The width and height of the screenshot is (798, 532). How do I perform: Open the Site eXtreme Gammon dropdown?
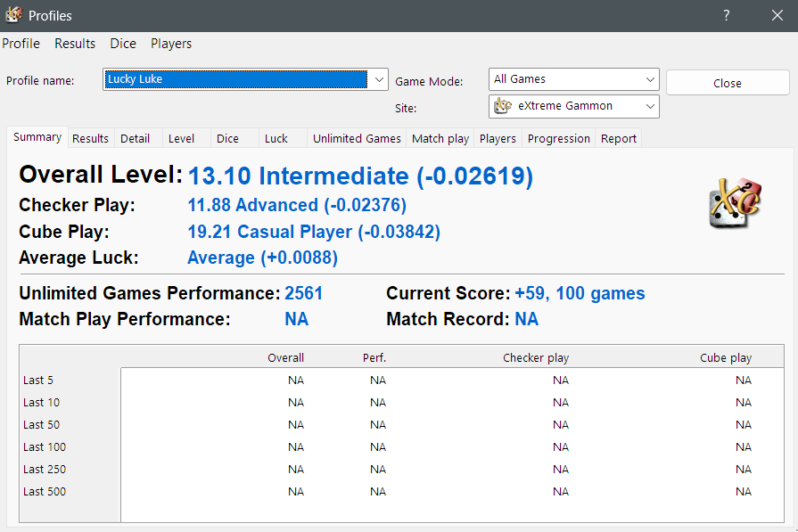573,106
